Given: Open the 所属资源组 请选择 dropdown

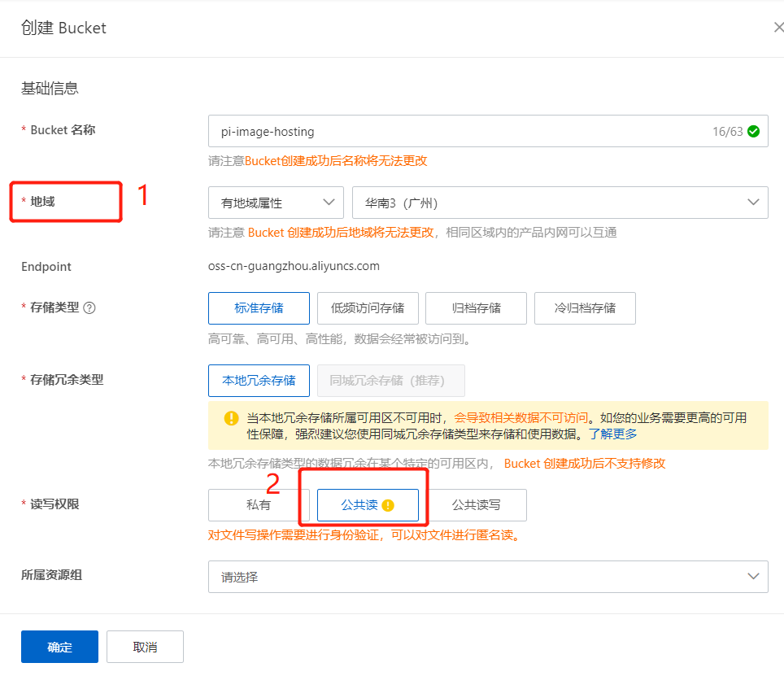Looking at the screenshot, I should pyautogui.click(x=488, y=577).
